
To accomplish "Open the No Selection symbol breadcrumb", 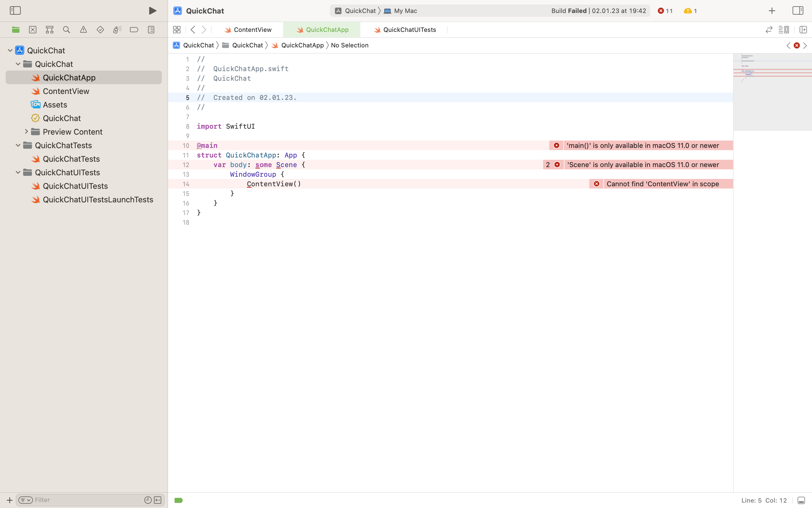I will pyautogui.click(x=350, y=45).
